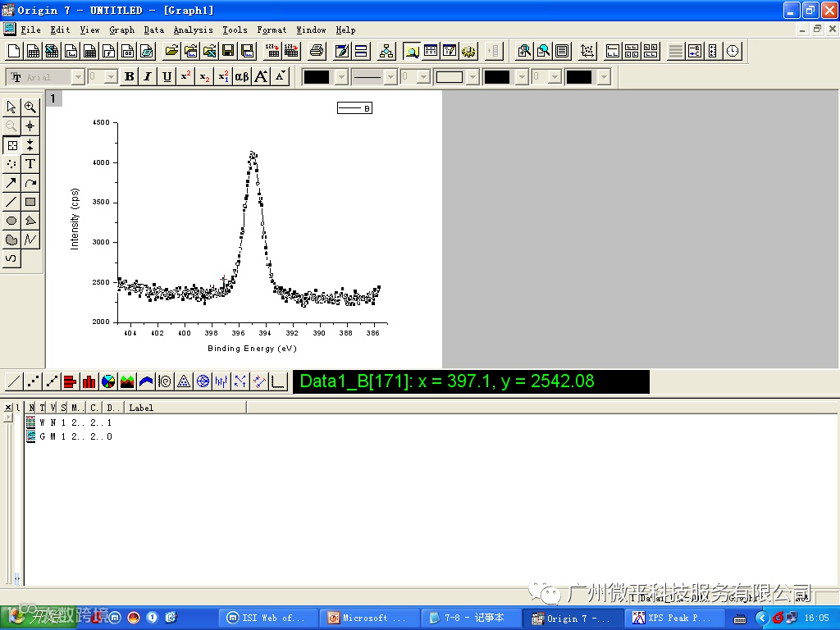Toggle Superscript formatting
This screenshot has height=630, width=840.
(185, 76)
